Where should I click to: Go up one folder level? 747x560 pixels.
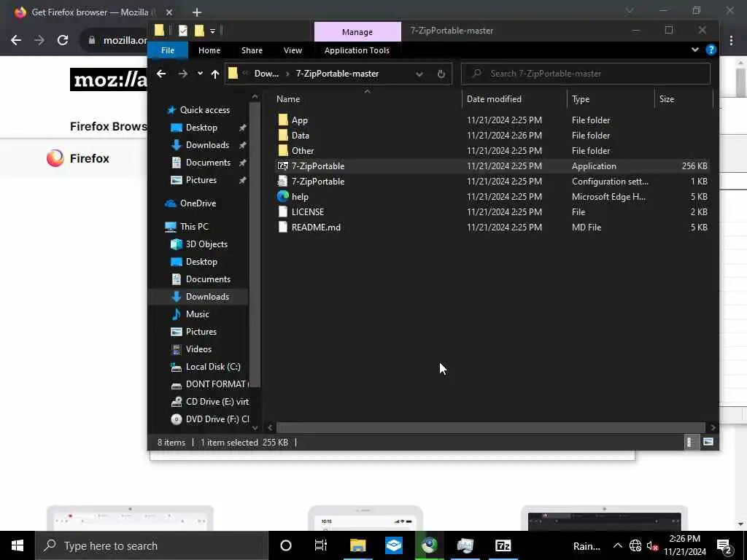tap(215, 74)
